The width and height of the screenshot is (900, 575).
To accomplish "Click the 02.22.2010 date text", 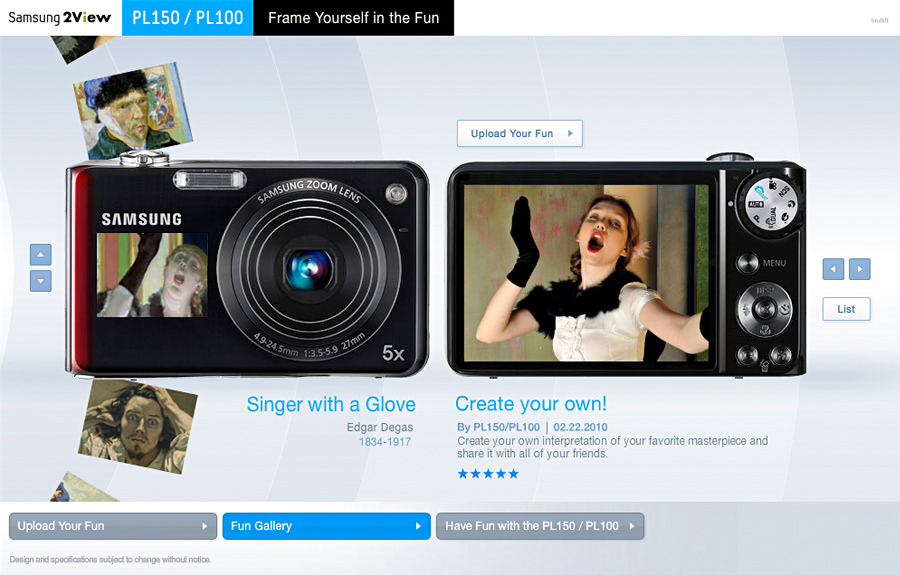I will click(x=580, y=427).
